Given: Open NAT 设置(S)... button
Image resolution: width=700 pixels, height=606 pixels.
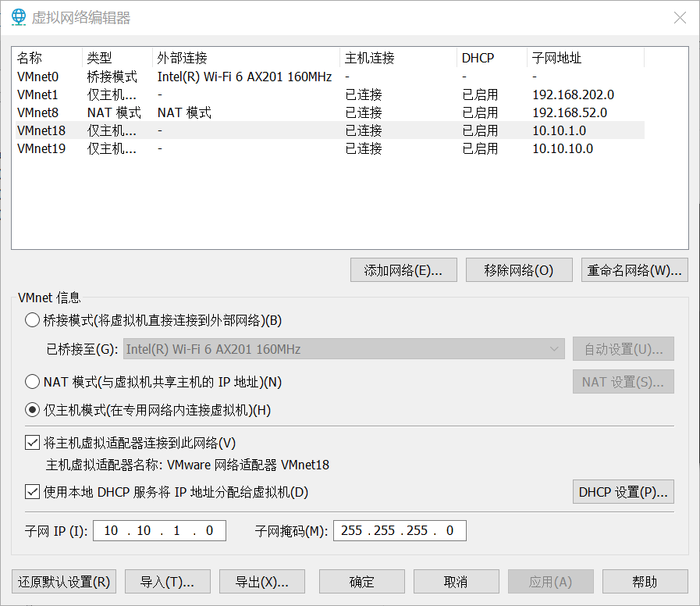Looking at the screenshot, I should 624,382.
